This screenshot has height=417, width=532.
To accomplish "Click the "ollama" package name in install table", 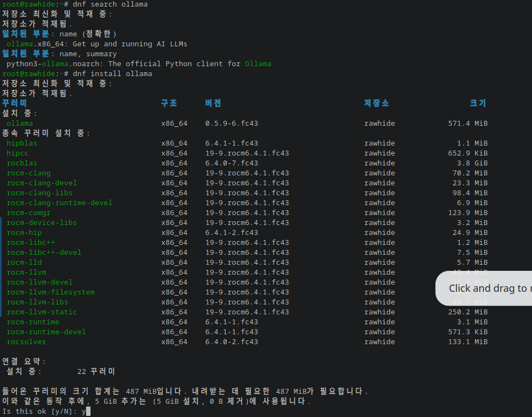I will (x=20, y=124).
